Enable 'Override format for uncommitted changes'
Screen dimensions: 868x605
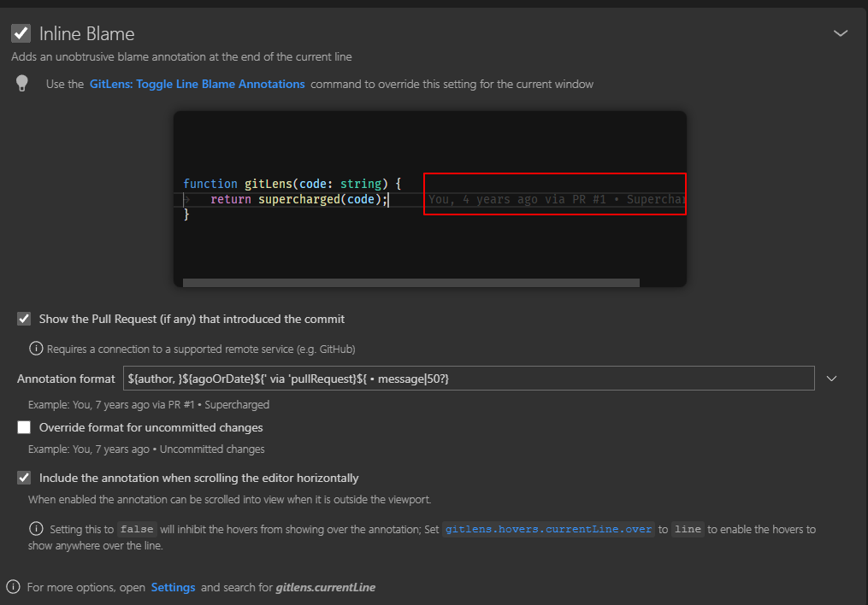click(24, 427)
